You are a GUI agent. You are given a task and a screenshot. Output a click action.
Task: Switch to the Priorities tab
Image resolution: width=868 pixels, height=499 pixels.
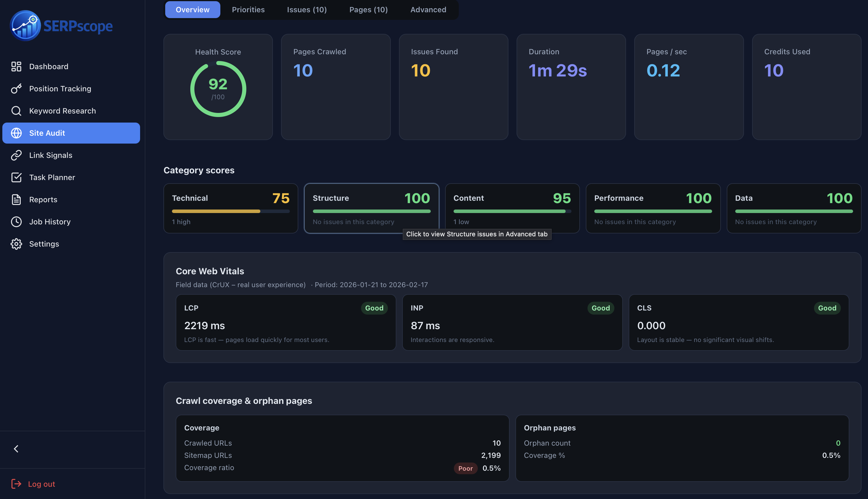(x=248, y=10)
